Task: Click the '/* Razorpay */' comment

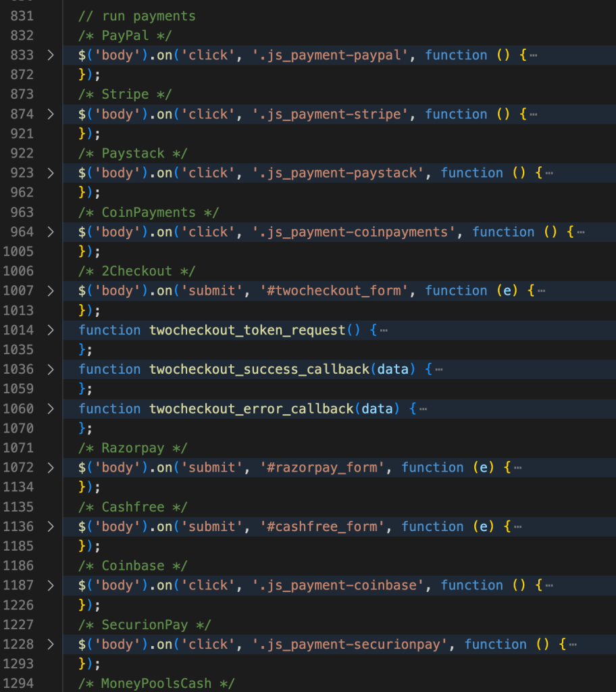Action: click(133, 449)
